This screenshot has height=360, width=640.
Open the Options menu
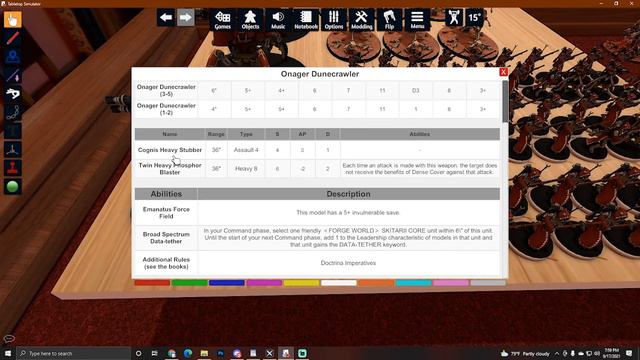(334, 20)
